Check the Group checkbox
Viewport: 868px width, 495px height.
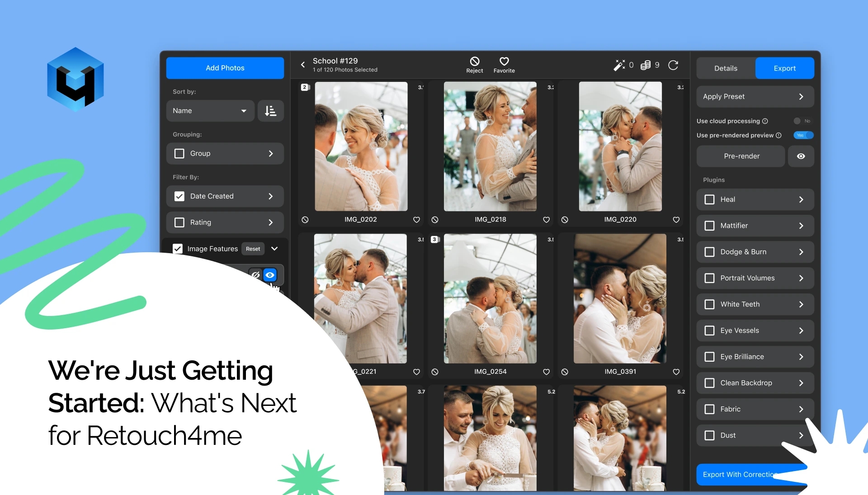179,154
